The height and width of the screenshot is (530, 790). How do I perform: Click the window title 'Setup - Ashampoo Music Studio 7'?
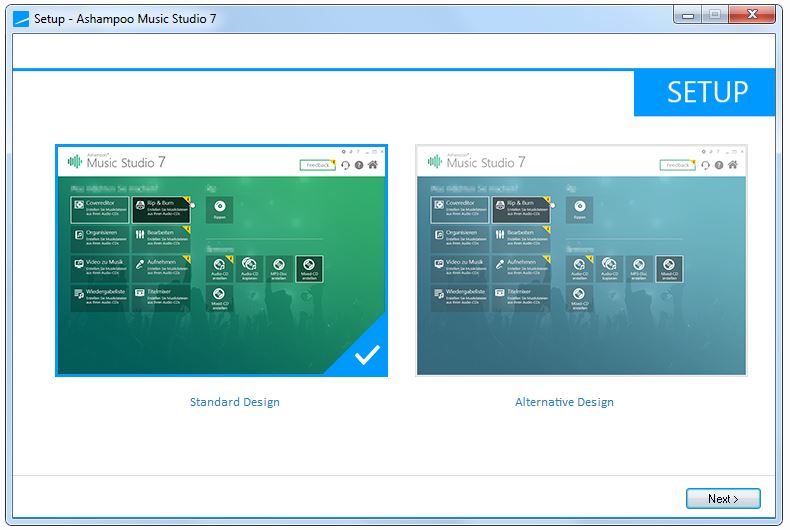coord(125,19)
